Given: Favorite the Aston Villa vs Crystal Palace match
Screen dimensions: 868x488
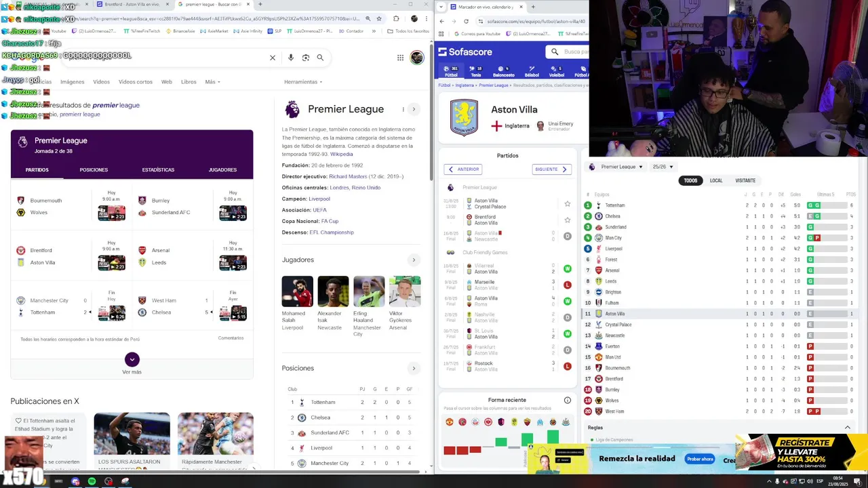Looking at the screenshot, I should (568, 203).
